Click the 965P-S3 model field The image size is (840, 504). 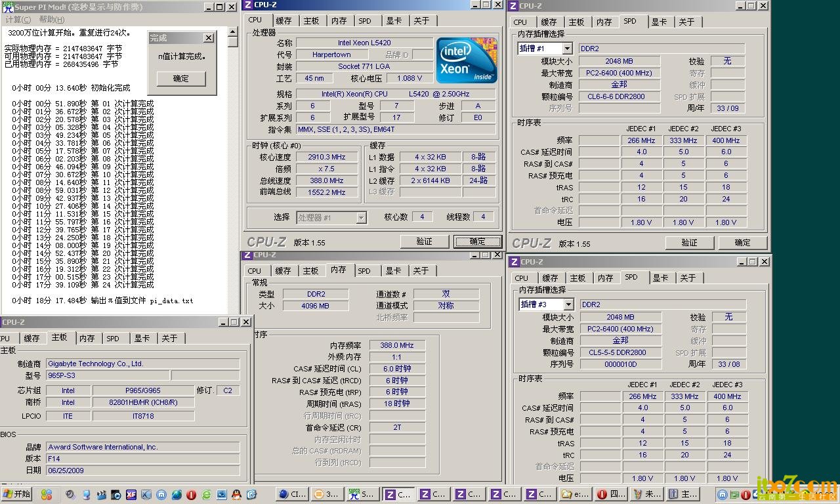tap(107, 375)
